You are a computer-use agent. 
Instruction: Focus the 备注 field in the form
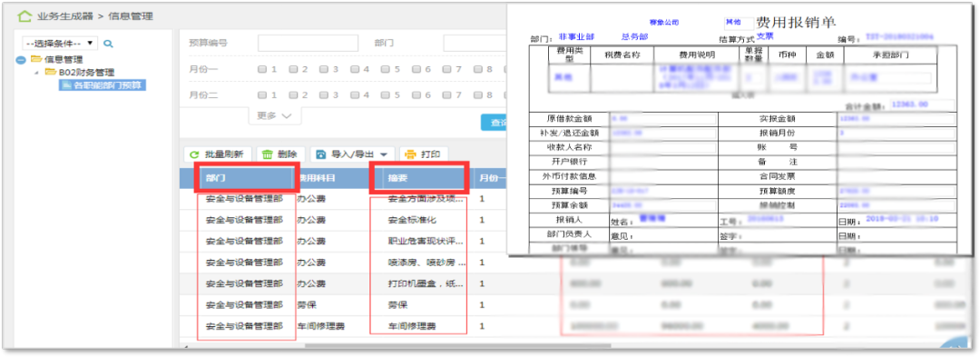click(897, 162)
